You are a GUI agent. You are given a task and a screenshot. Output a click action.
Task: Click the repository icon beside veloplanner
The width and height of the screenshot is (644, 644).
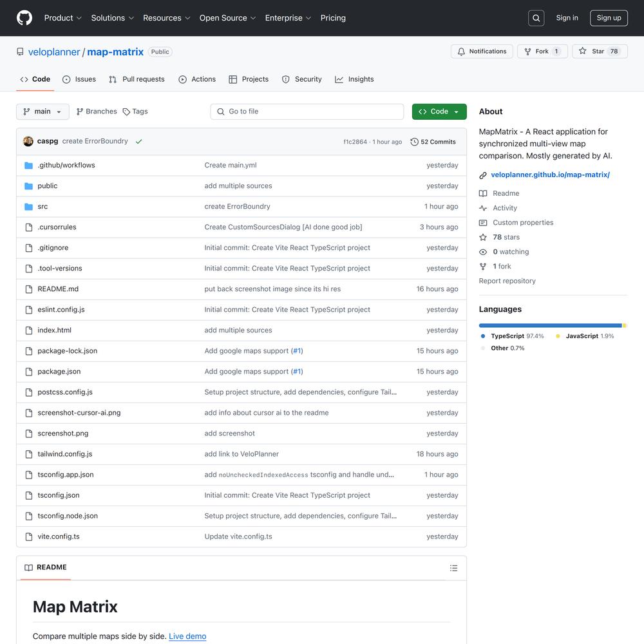[20, 52]
